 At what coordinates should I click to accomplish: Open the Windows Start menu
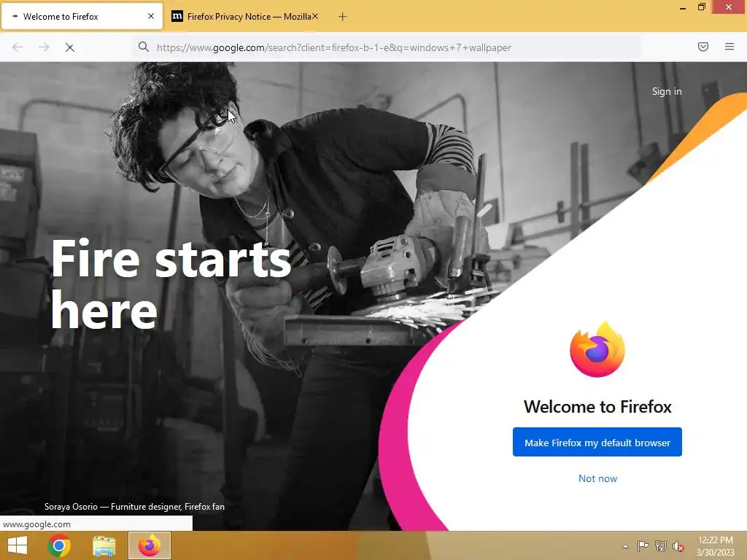tap(18, 545)
